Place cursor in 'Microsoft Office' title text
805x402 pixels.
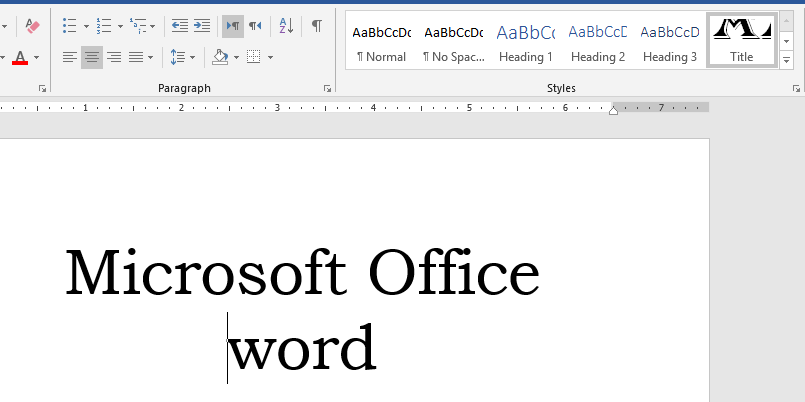(302, 273)
